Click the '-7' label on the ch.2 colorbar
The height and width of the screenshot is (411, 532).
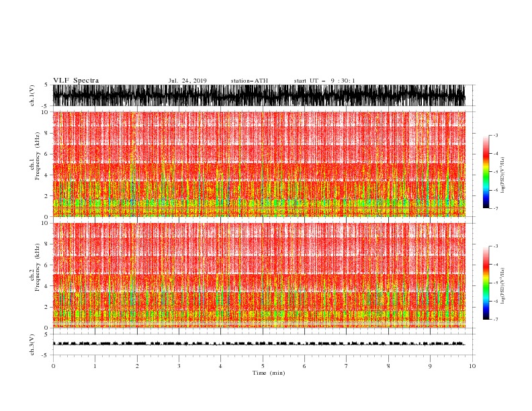click(x=495, y=320)
